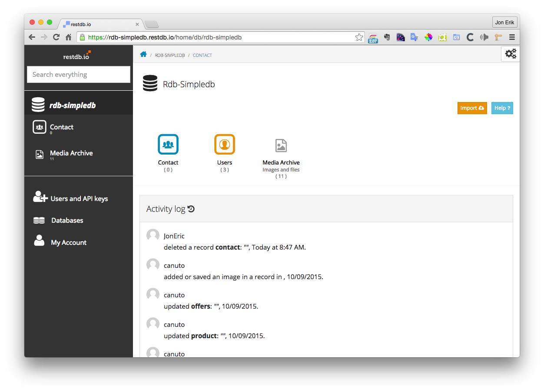Click the home icon in breadcrumb
The width and height of the screenshot is (544, 392).
click(143, 54)
